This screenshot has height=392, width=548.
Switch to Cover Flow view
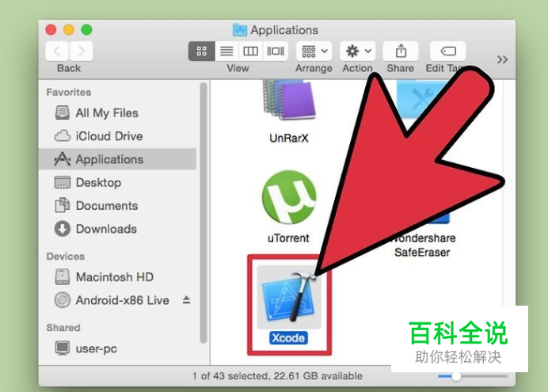coord(276,51)
